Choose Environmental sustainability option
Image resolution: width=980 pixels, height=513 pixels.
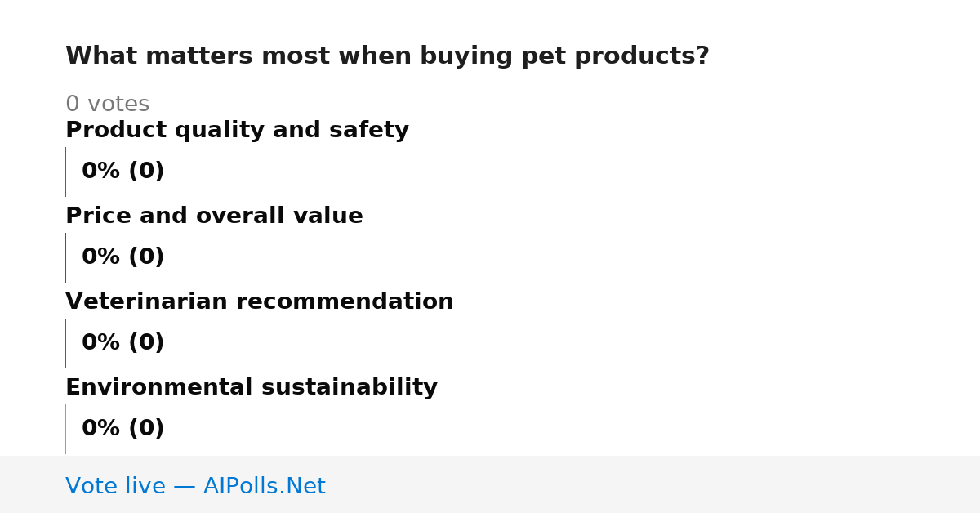(x=252, y=388)
